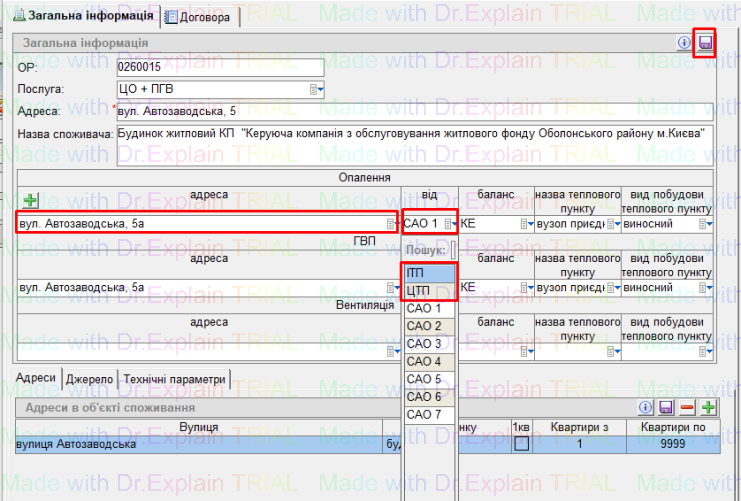Click the green plus icon under Опалення

pyautogui.click(x=30, y=201)
